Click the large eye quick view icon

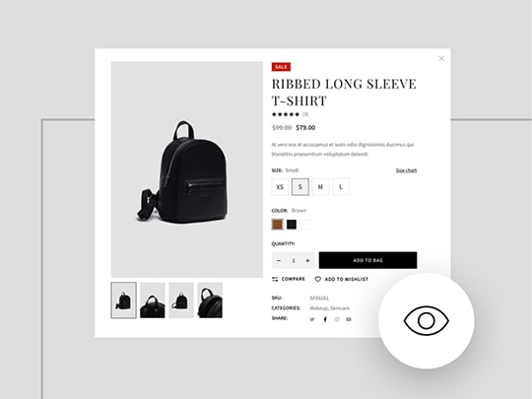[427, 320]
